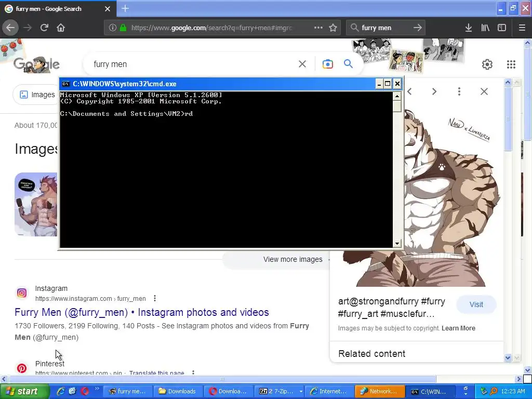532x399 pixels.
Task: Switch to the furry men taskbar button
Action: [x=128, y=392]
